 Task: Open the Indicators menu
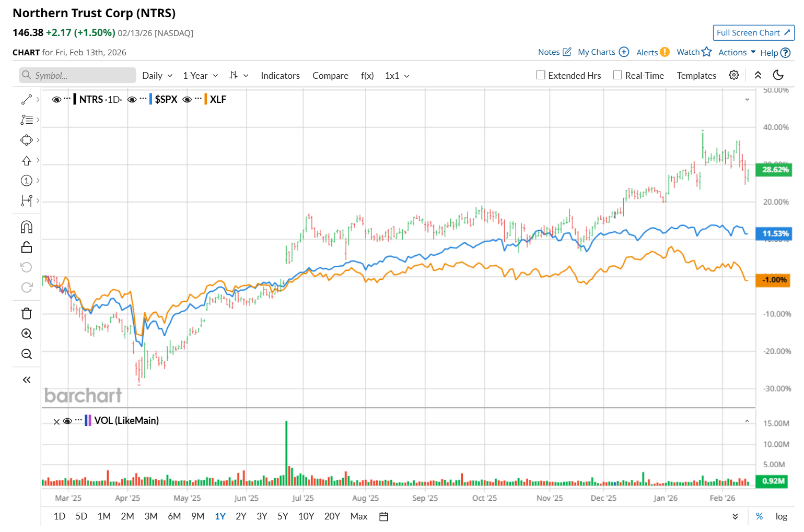point(281,76)
